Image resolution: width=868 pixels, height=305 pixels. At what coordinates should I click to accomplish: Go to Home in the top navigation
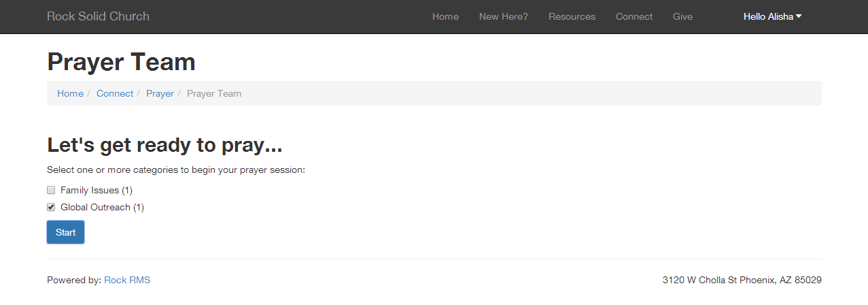click(445, 16)
